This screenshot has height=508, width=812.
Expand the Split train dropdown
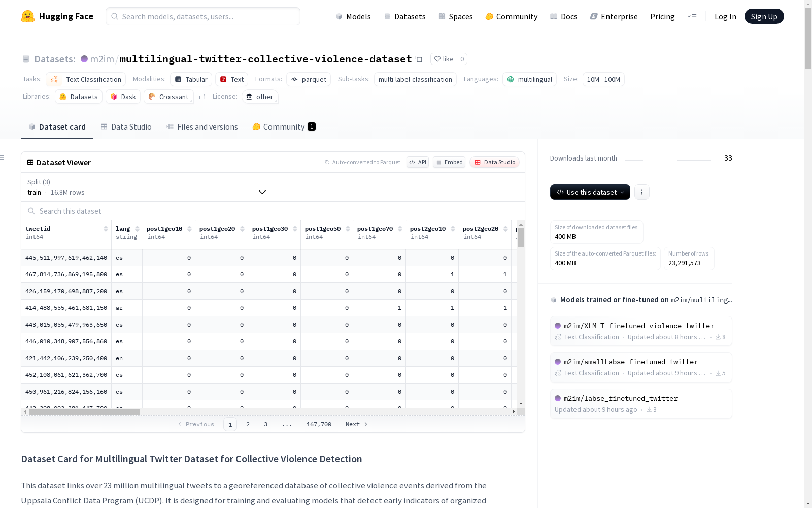pos(147,187)
